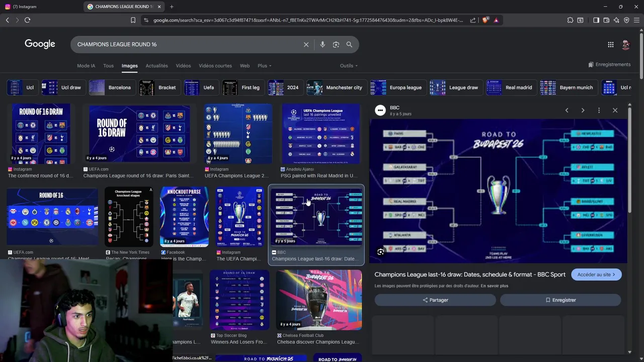Viewport: 644px width, 362px height.
Task: Click Lens search icon on preview image
Action: 380,252
